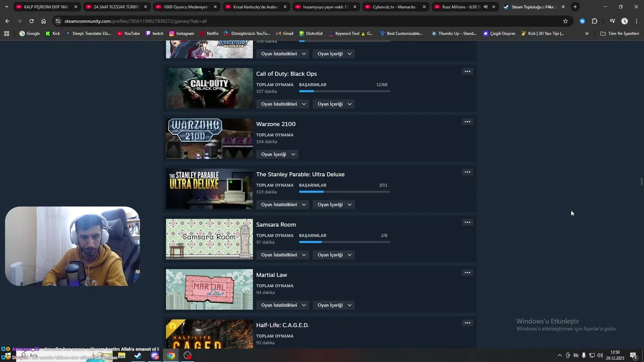This screenshot has width=644, height=362.
Task: Open three-dot menu for Half-Life: C.A.G.E.D.
Action: [x=467, y=323]
